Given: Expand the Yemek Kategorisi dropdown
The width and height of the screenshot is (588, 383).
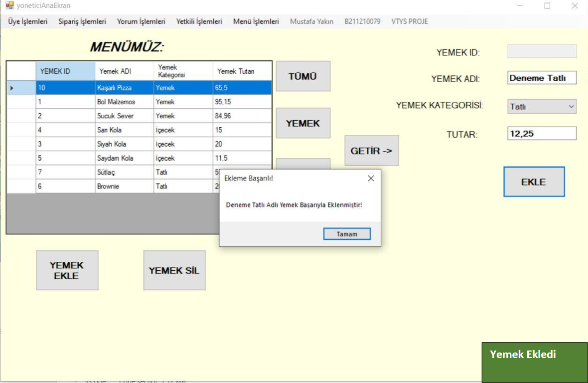Looking at the screenshot, I should (x=571, y=106).
